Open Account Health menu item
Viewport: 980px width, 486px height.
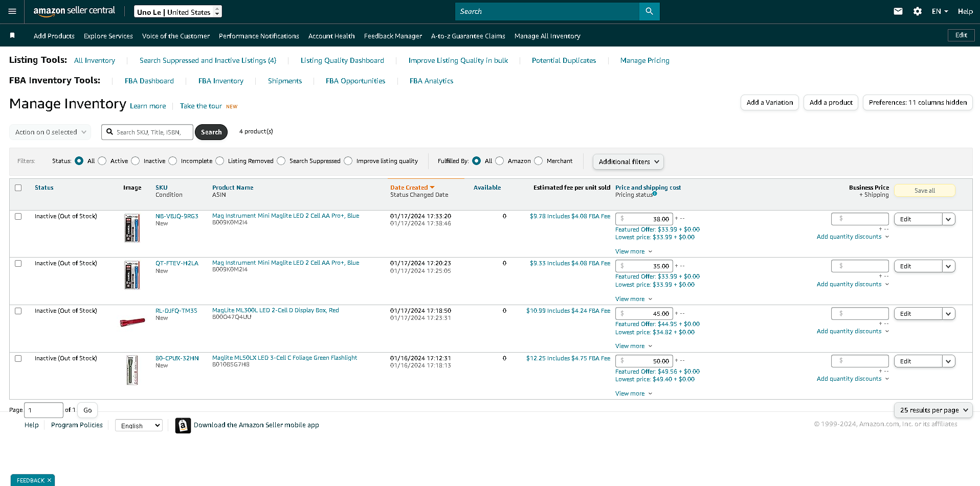pyautogui.click(x=331, y=36)
